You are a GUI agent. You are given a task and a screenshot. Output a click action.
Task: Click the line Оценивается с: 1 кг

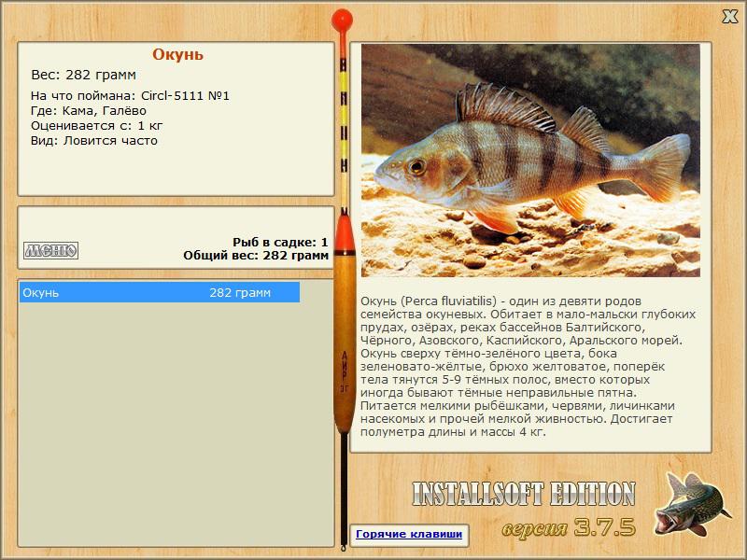97,126
